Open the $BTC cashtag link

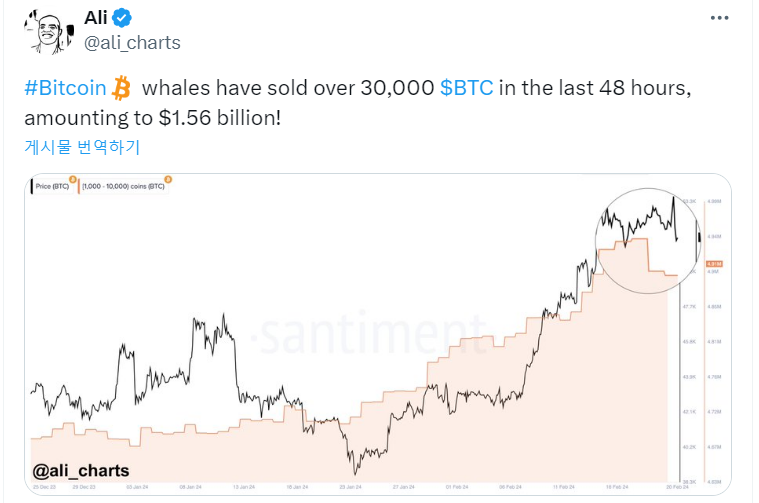coord(466,89)
